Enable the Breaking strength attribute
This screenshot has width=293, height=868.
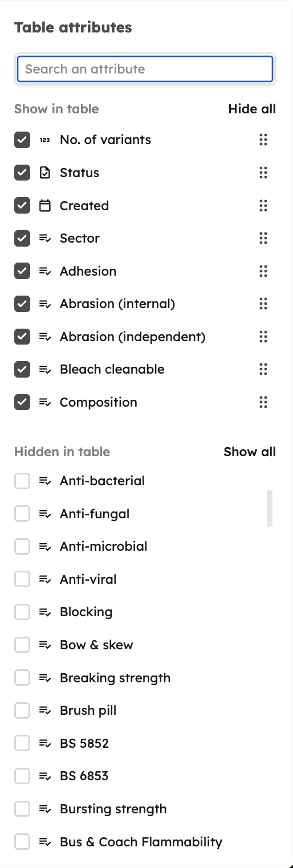click(x=22, y=678)
